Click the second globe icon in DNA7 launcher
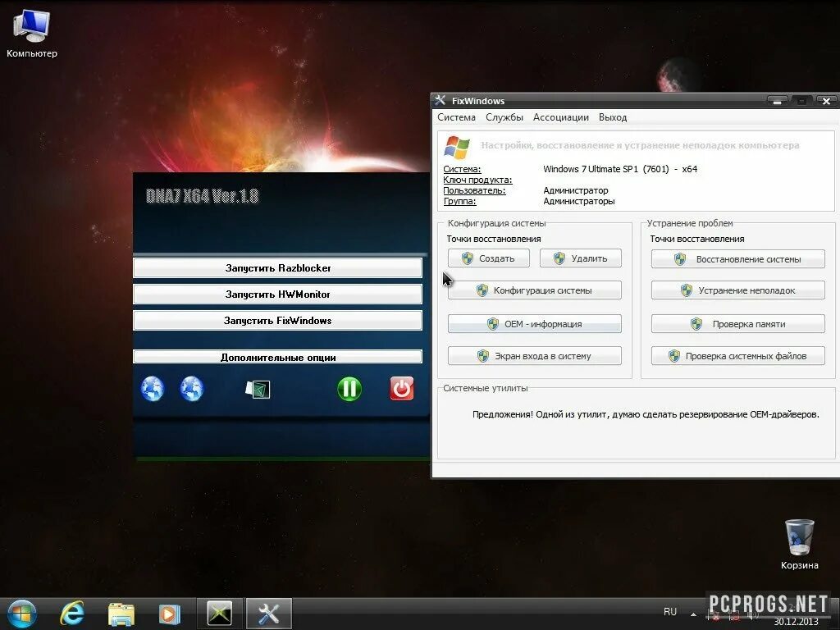The width and height of the screenshot is (840, 630). pyautogui.click(x=192, y=389)
